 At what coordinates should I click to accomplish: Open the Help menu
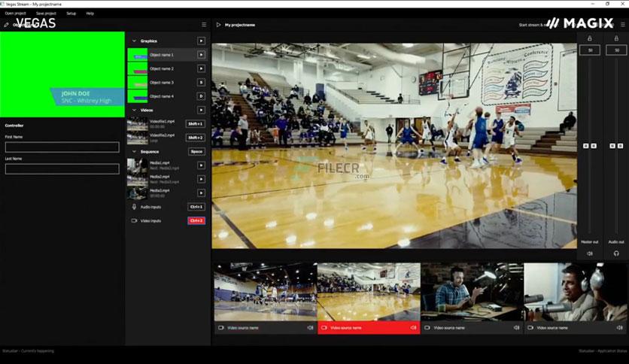90,14
